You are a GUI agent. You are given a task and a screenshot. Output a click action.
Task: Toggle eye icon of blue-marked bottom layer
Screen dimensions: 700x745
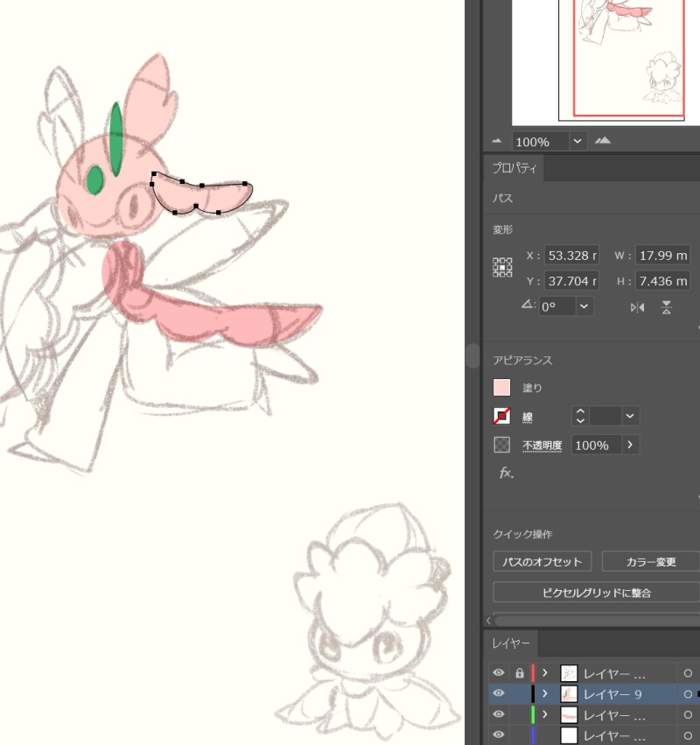pos(498,734)
